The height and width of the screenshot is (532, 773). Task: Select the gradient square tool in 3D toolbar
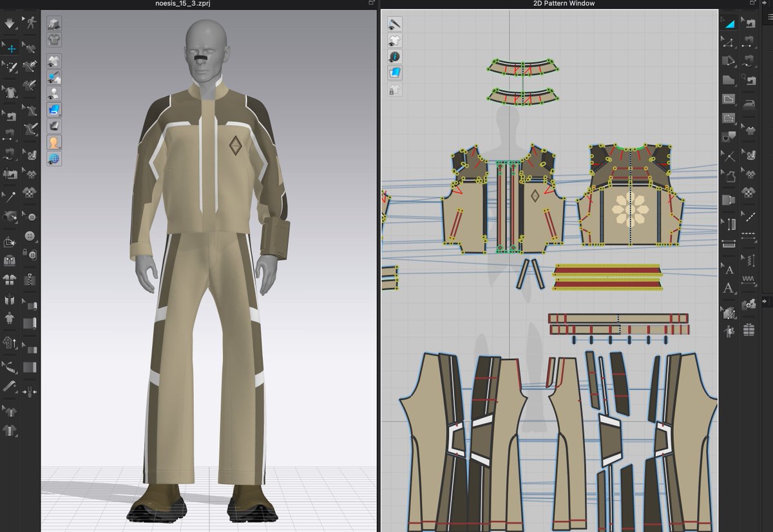(30, 367)
